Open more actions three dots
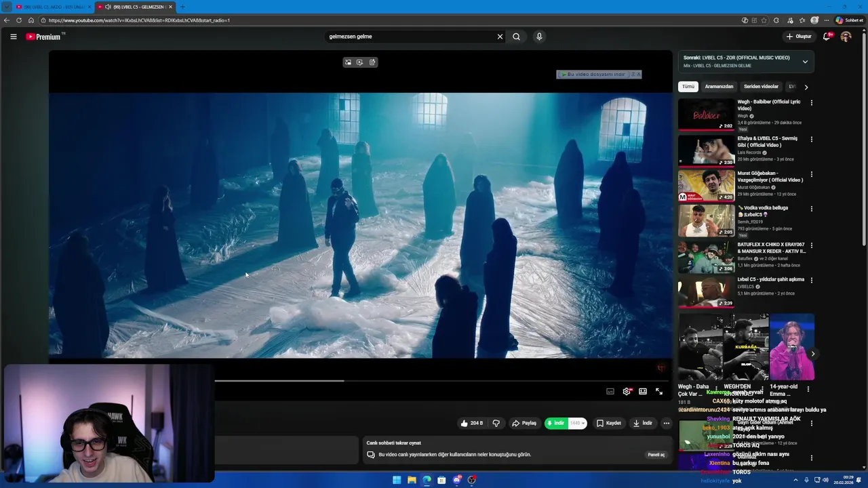This screenshot has width=868, height=488. tap(667, 423)
